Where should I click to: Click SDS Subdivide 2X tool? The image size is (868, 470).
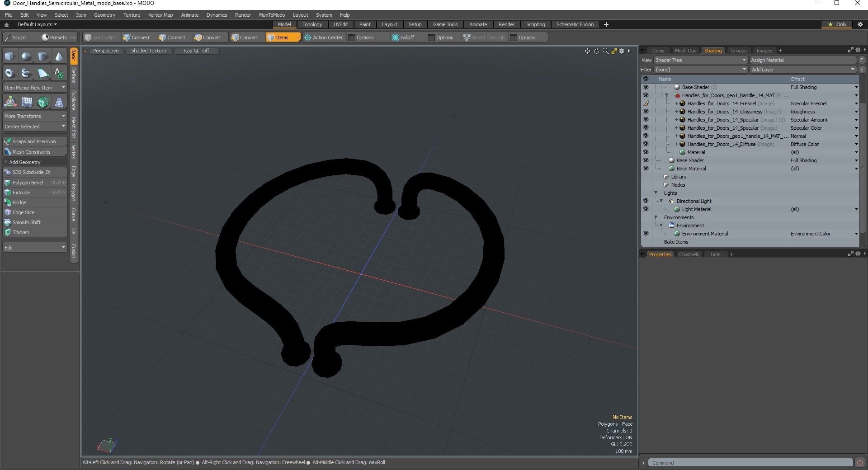coord(35,172)
